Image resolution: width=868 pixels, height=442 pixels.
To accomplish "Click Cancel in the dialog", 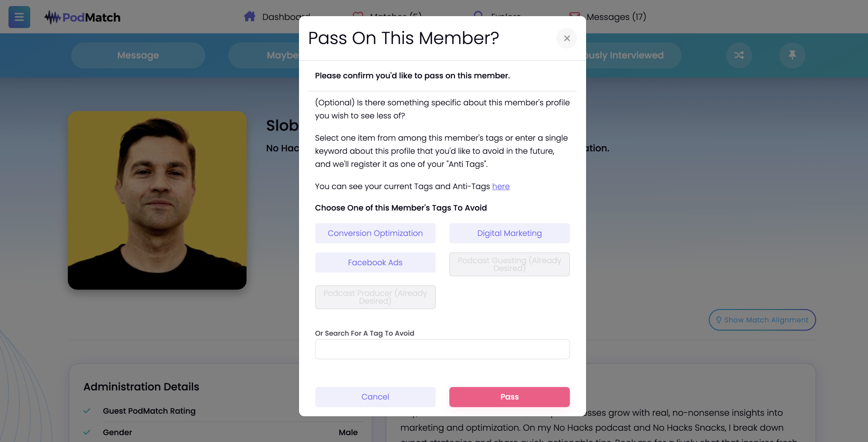I will [x=375, y=396].
